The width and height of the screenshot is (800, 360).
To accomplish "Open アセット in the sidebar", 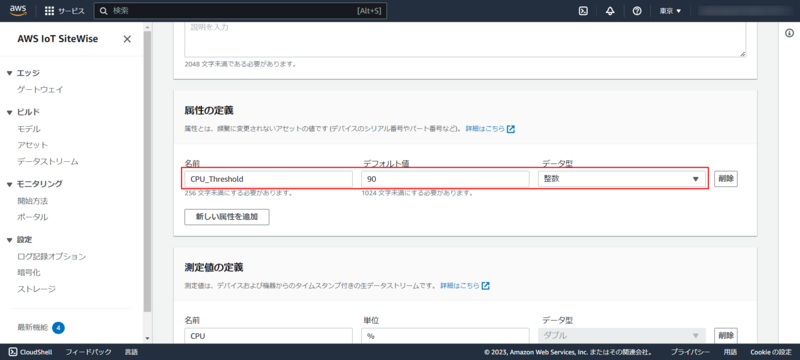I will point(33,145).
